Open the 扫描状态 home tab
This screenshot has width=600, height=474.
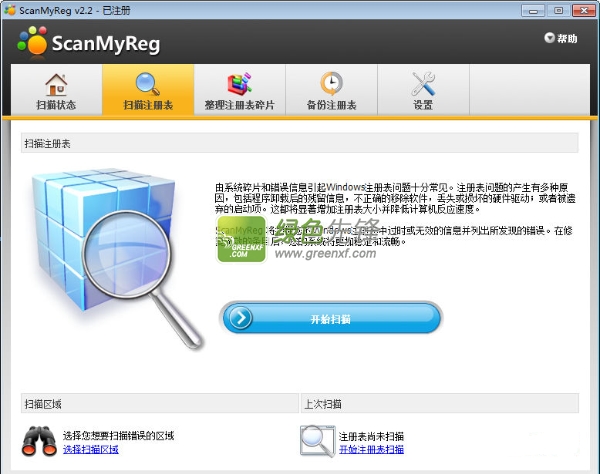[x=56, y=90]
